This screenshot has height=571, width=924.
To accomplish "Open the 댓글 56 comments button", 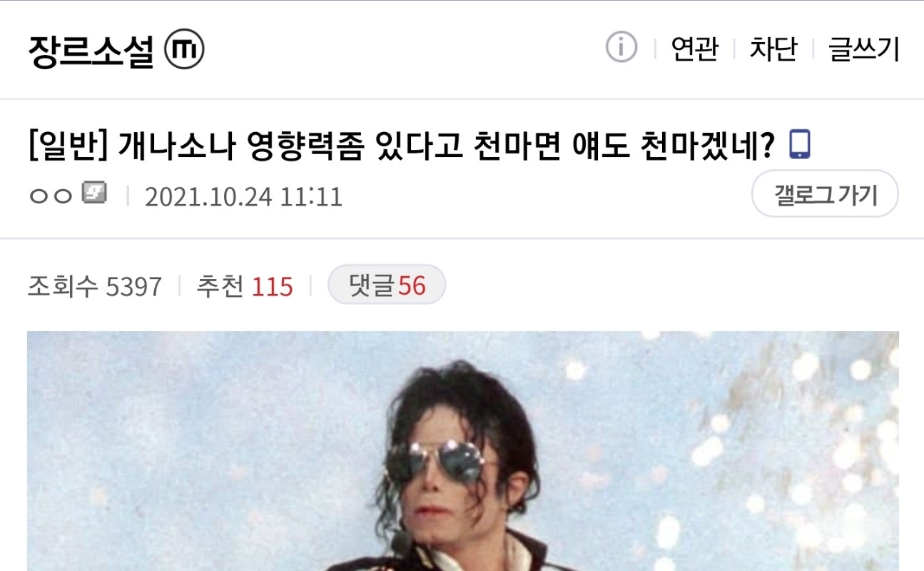I will 387,285.
